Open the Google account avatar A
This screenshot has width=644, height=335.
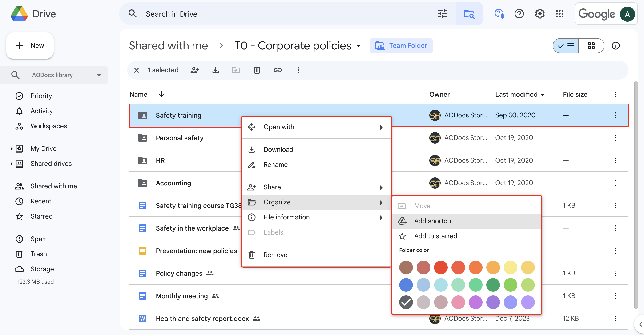tap(627, 14)
